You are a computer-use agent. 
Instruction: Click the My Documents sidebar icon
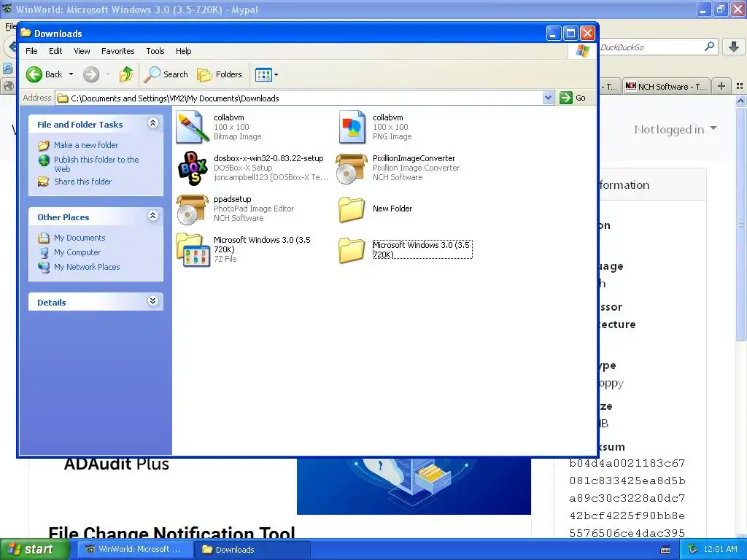[44, 238]
